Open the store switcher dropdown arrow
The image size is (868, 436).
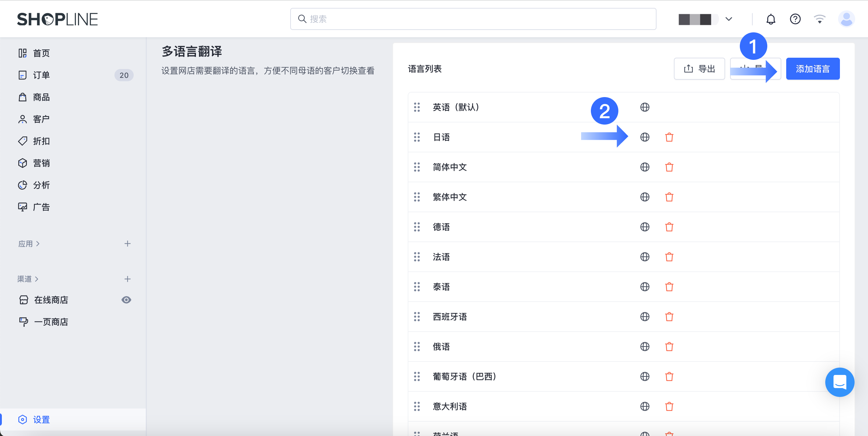pyautogui.click(x=729, y=19)
